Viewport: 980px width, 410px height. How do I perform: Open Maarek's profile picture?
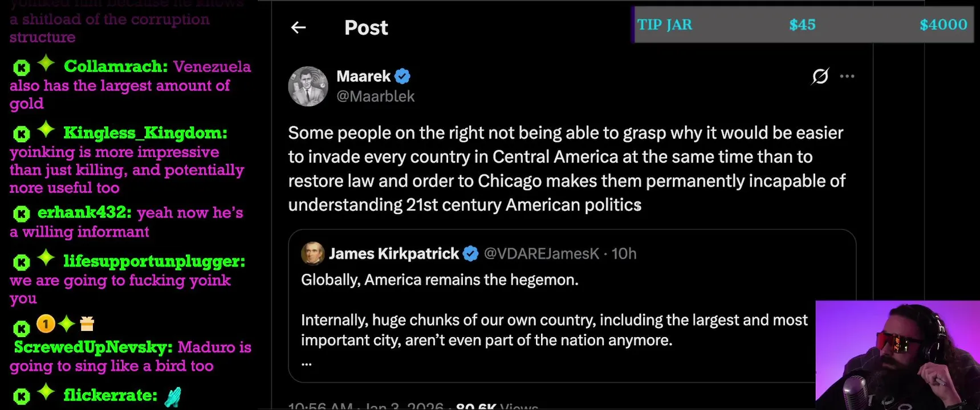[308, 87]
